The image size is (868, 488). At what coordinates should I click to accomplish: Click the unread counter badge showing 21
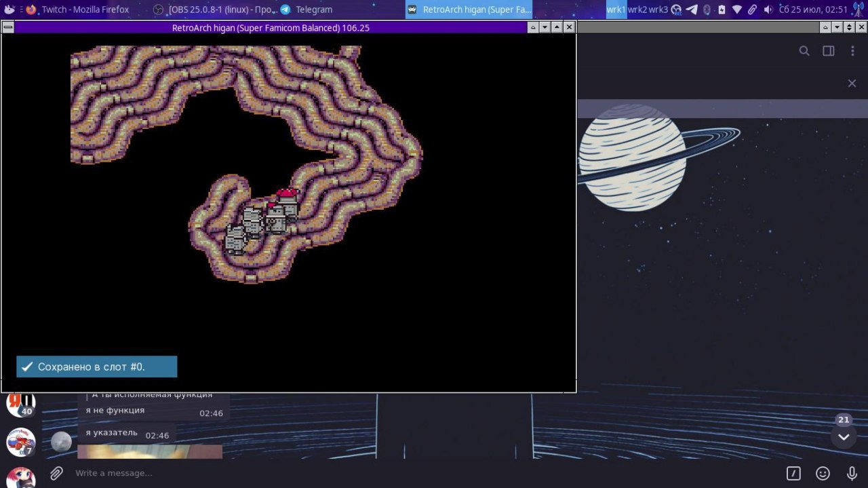click(844, 419)
